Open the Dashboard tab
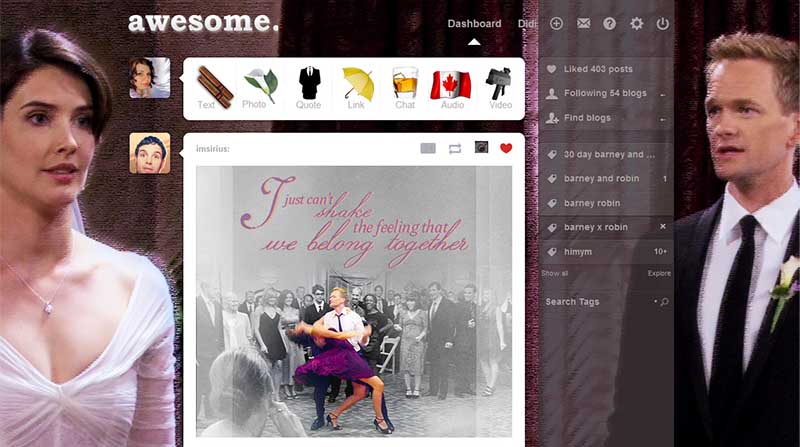 coord(474,23)
